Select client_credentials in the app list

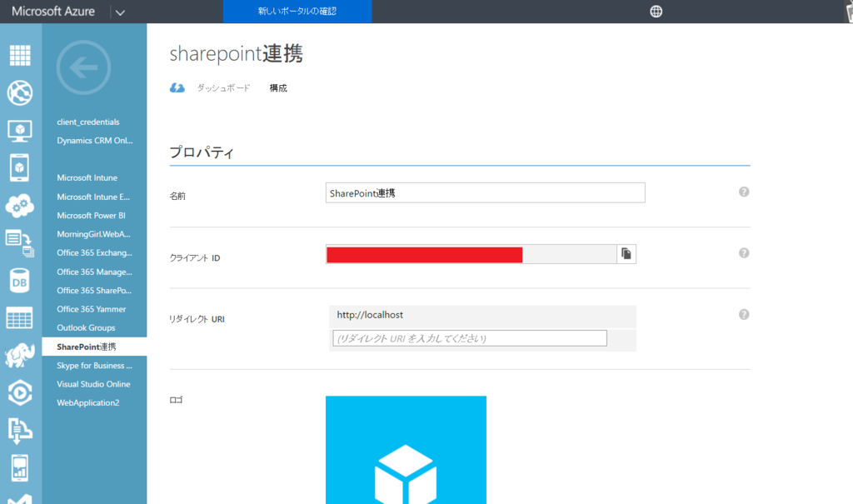coord(88,122)
